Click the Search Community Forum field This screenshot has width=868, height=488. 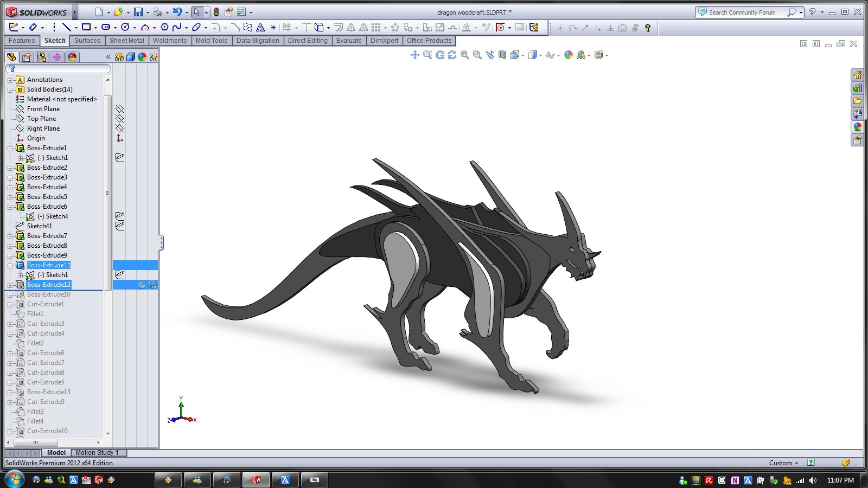(x=742, y=12)
